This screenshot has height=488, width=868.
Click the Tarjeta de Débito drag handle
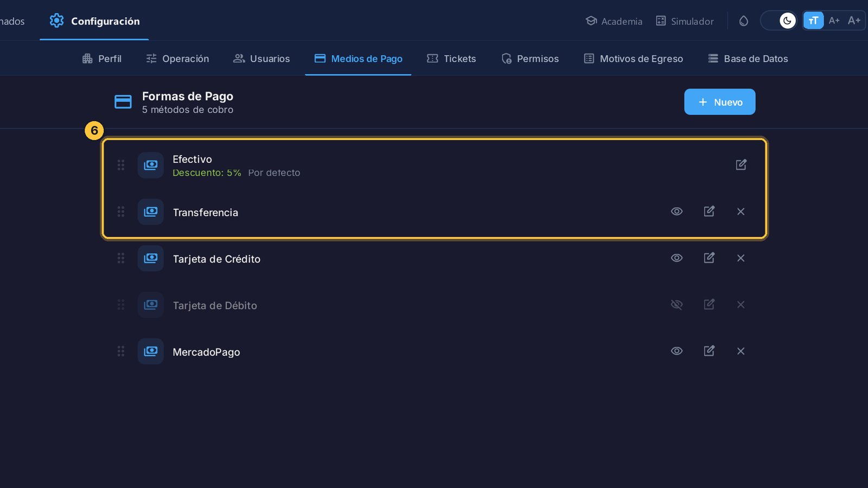click(121, 305)
